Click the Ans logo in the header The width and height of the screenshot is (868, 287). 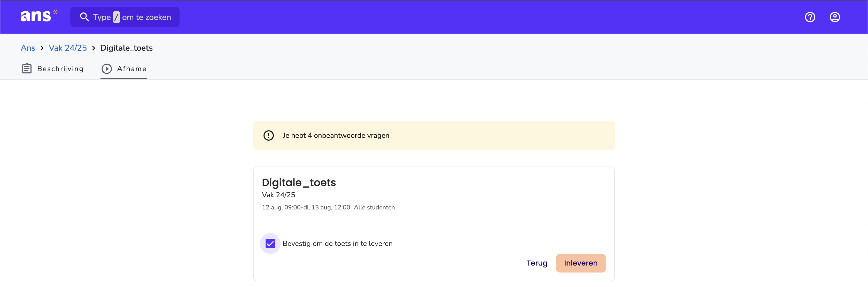[x=39, y=16]
